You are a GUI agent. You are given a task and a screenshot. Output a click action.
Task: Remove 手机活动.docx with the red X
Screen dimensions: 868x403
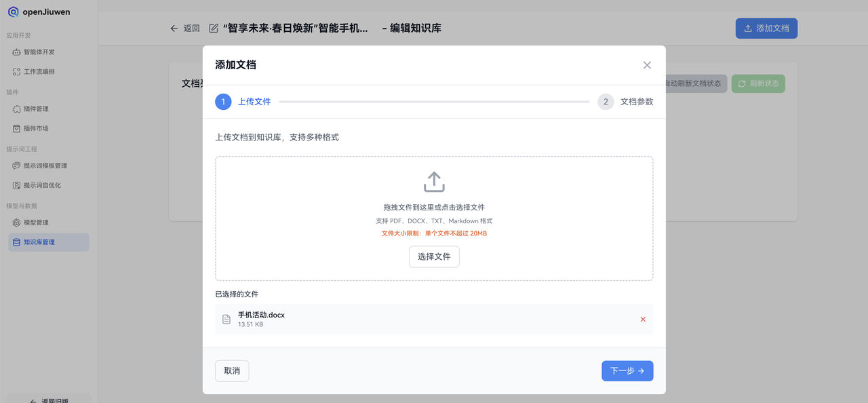pos(643,318)
